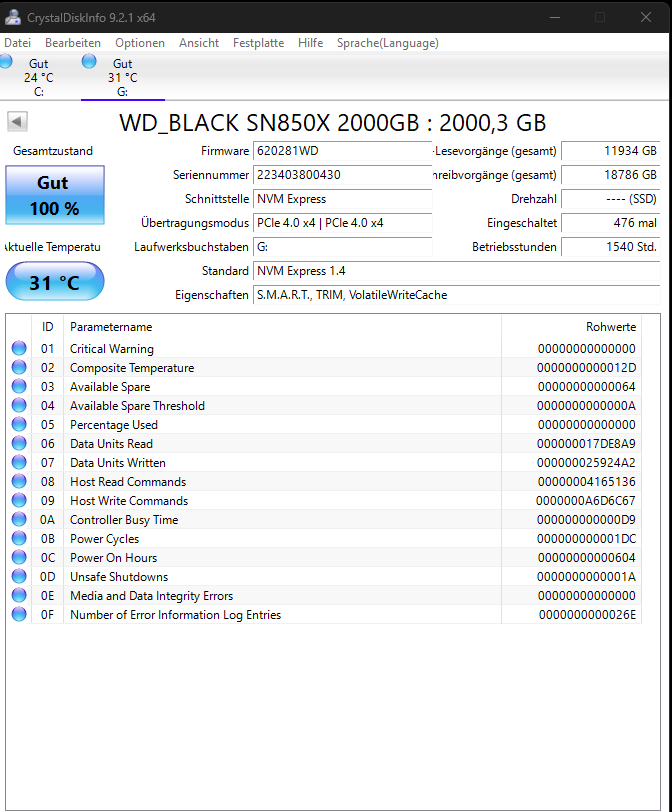Click the Schnittstelle field NVM Express

[x=342, y=199]
